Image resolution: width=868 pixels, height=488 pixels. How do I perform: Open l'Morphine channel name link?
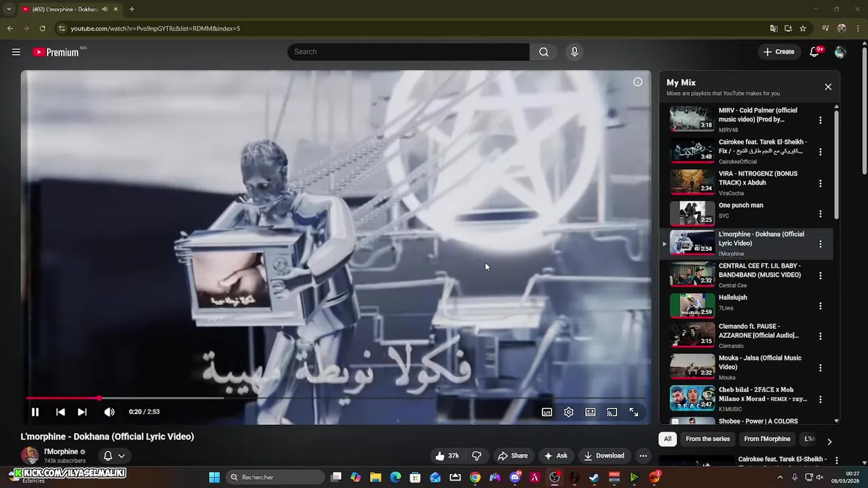[61, 451]
